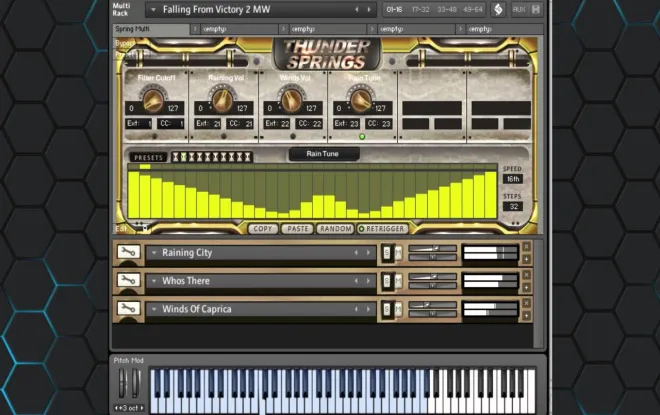Open the Falling From Victory 2 MW multi dropdown
660x415 pixels.
154,9
